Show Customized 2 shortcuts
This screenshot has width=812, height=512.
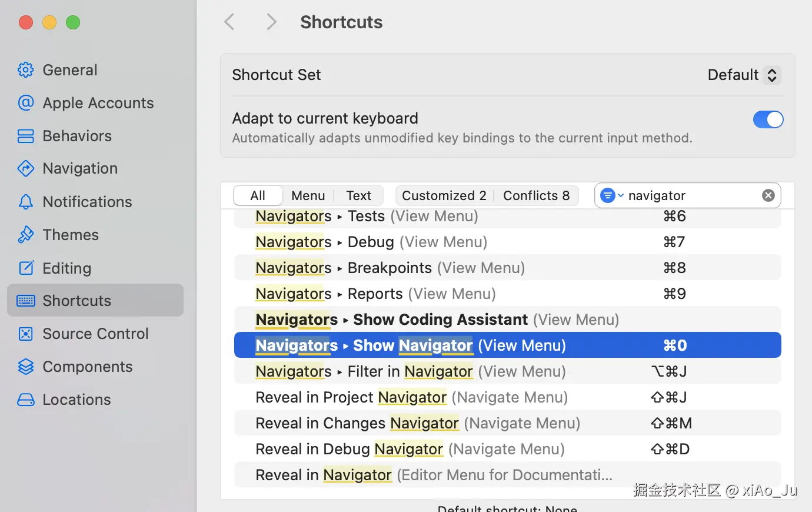(x=444, y=195)
